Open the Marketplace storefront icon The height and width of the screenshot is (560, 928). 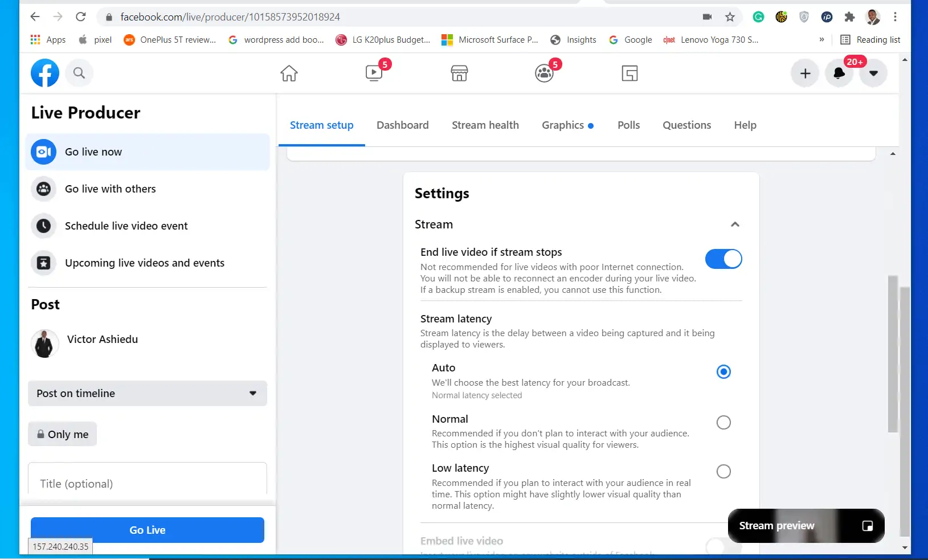[459, 73]
